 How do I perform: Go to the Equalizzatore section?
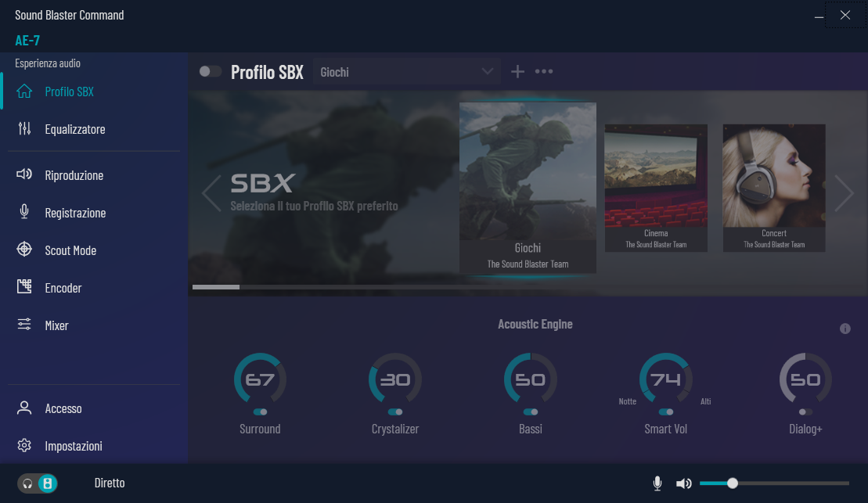coord(74,129)
